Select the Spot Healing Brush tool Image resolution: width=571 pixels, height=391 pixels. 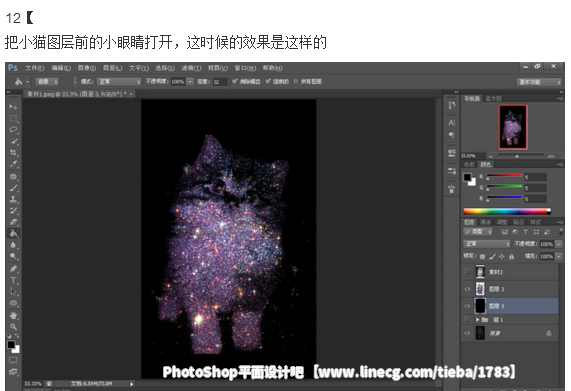[13, 177]
